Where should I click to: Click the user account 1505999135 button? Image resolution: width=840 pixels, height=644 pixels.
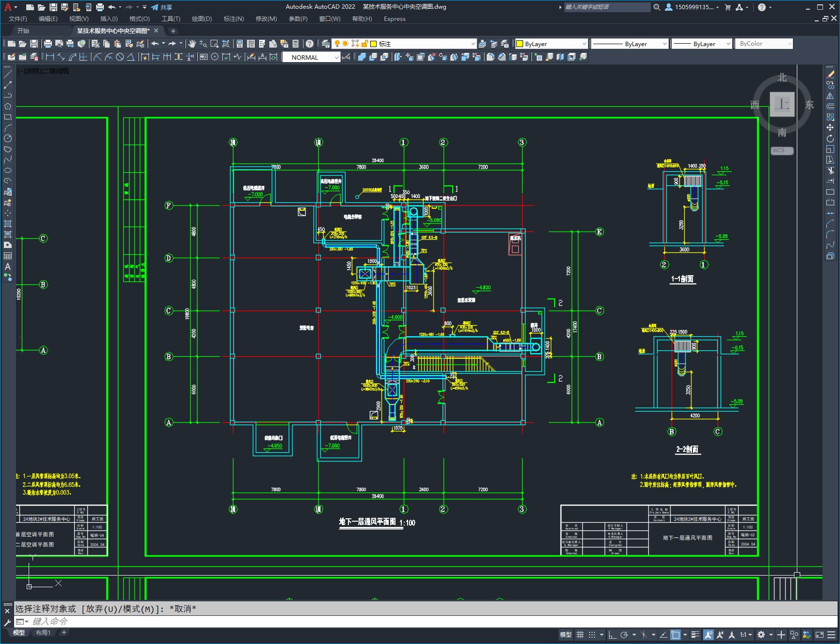(692, 7)
